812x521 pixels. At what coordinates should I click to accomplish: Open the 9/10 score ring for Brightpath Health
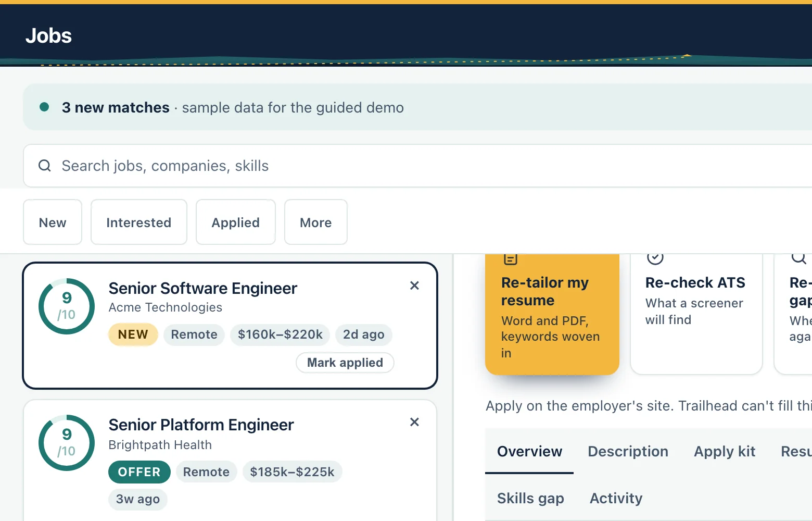coord(67,443)
